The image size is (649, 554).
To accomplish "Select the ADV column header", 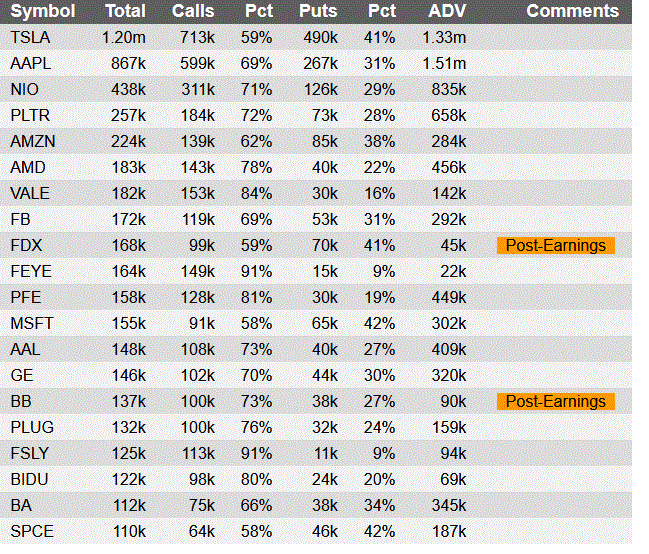I will (x=446, y=11).
